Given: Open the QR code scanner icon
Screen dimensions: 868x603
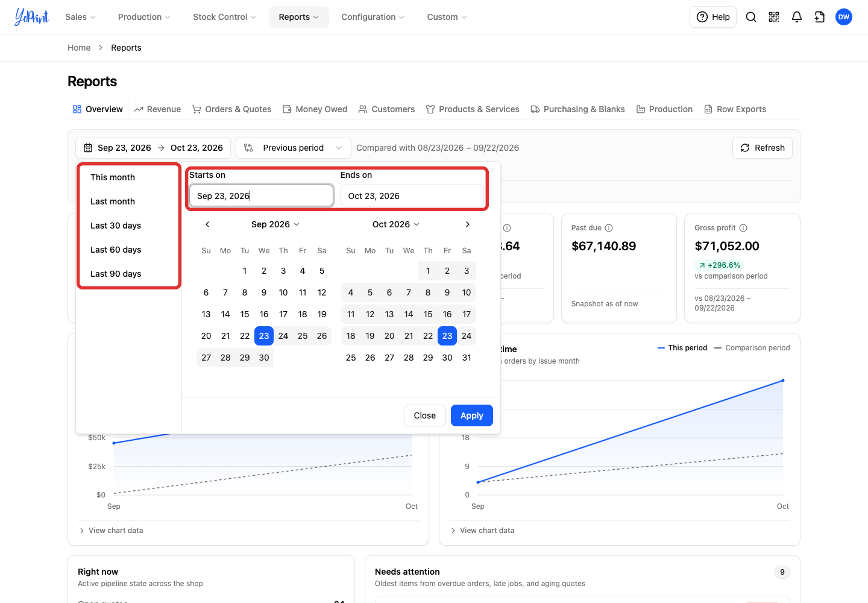Looking at the screenshot, I should tap(774, 17).
